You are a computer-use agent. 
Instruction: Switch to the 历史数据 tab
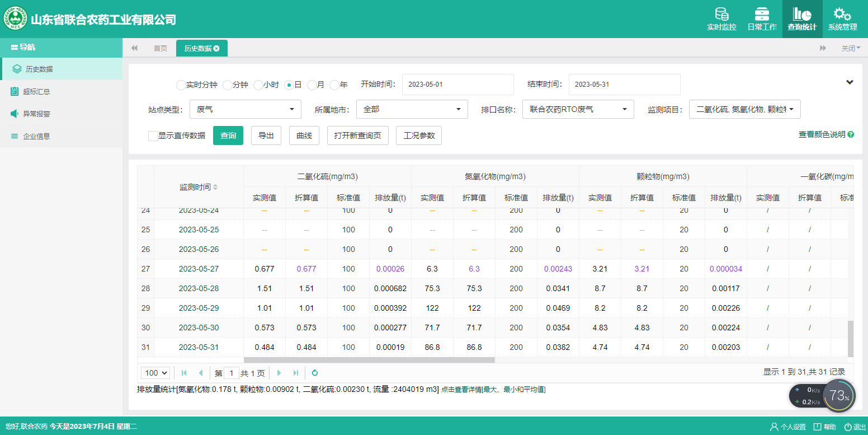coord(202,48)
